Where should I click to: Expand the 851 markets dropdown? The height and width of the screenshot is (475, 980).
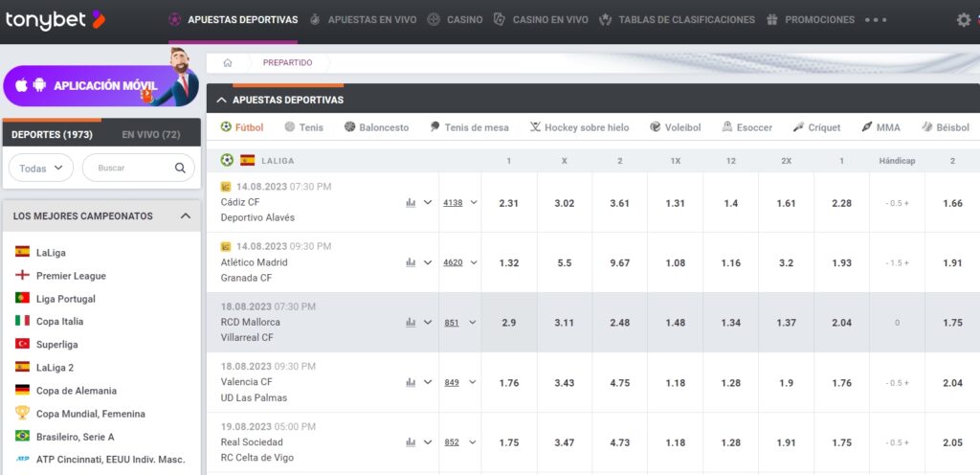[x=472, y=323]
